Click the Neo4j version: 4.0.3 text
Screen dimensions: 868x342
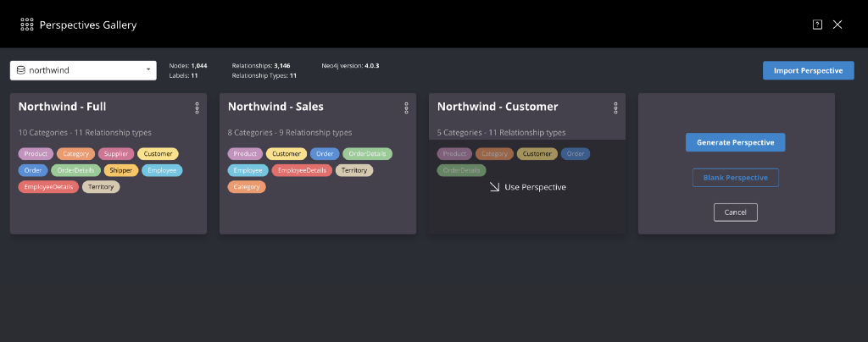pyautogui.click(x=350, y=66)
